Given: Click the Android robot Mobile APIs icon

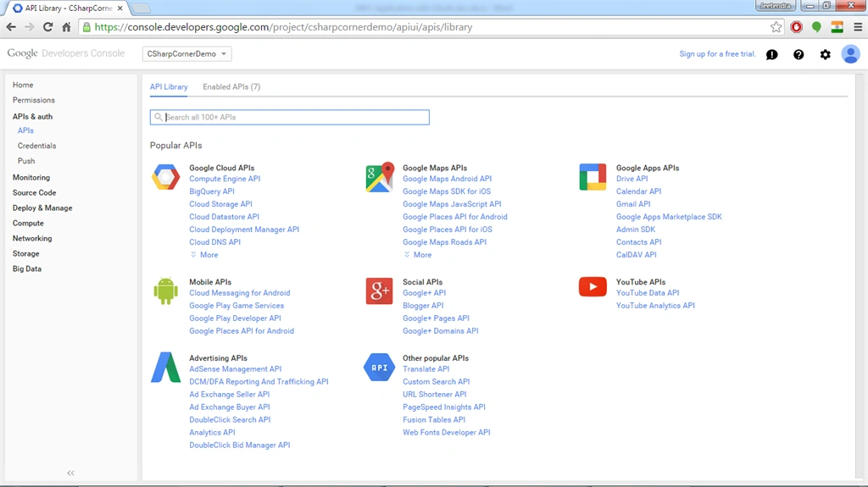Looking at the screenshot, I should (165, 291).
